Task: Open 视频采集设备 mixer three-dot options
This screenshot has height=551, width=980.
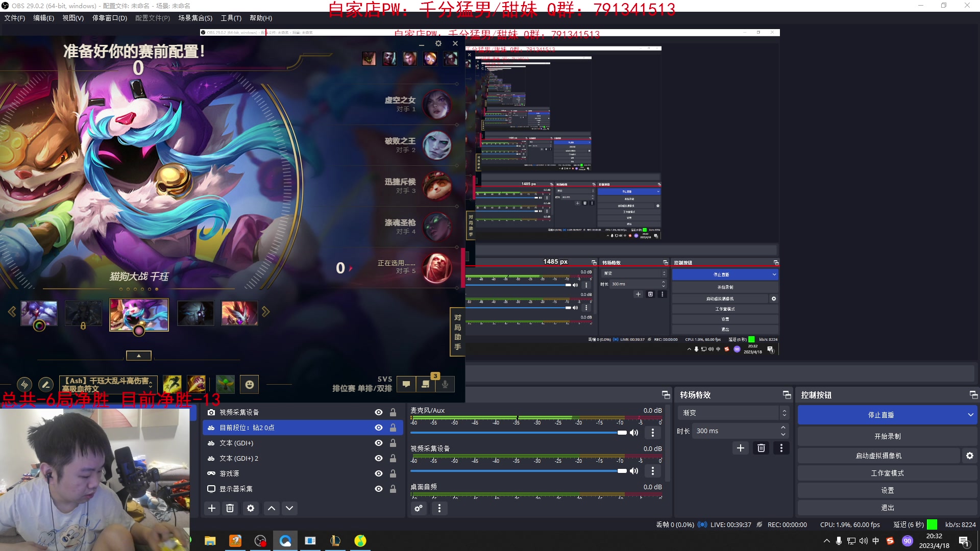Action: click(652, 471)
